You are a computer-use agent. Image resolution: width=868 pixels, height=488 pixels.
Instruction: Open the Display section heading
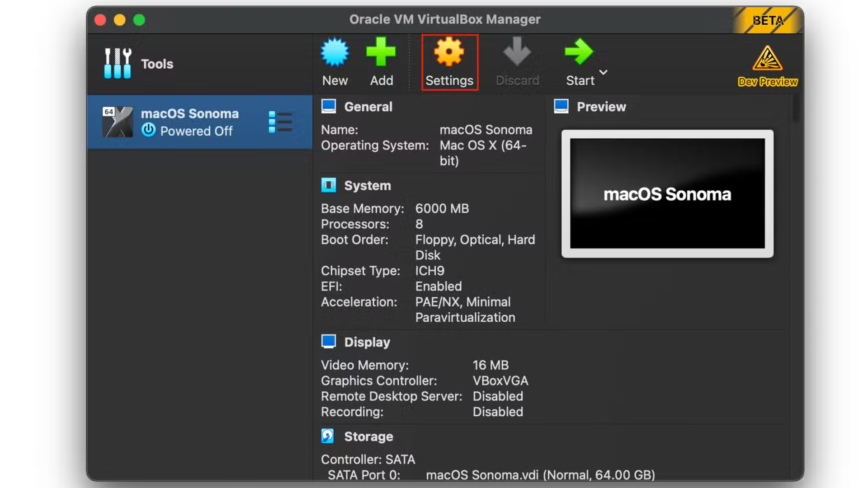tap(367, 343)
